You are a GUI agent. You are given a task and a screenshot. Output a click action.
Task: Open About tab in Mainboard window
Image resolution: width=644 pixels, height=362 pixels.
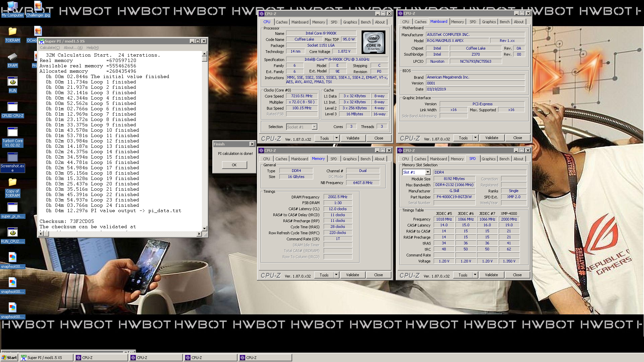(x=519, y=22)
